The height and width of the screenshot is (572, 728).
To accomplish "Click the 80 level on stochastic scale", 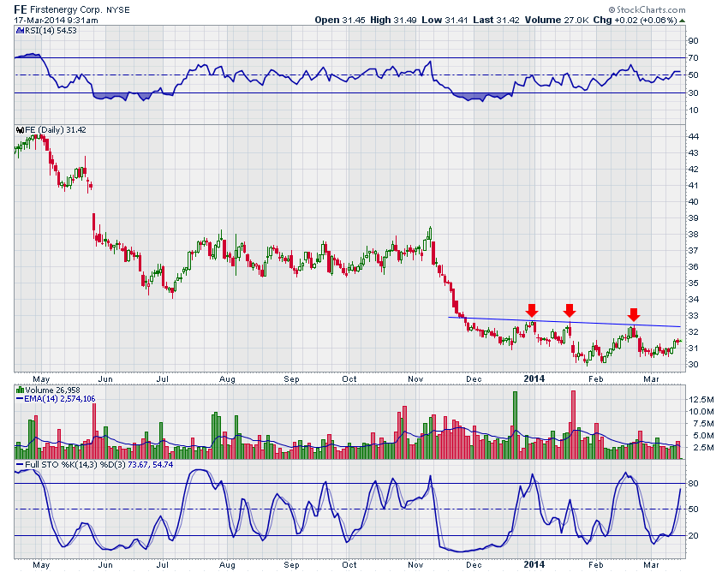I will pos(692,484).
